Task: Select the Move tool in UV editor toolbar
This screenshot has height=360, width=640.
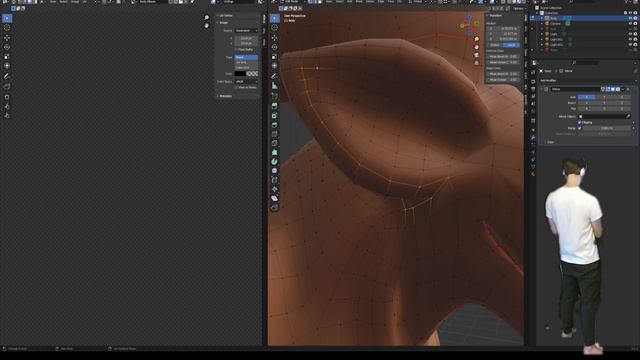Action: click(7, 38)
